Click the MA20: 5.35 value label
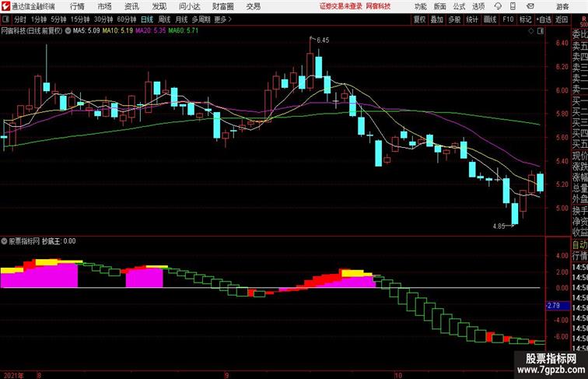The width and height of the screenshot is (588, 379). pos(150,31)
